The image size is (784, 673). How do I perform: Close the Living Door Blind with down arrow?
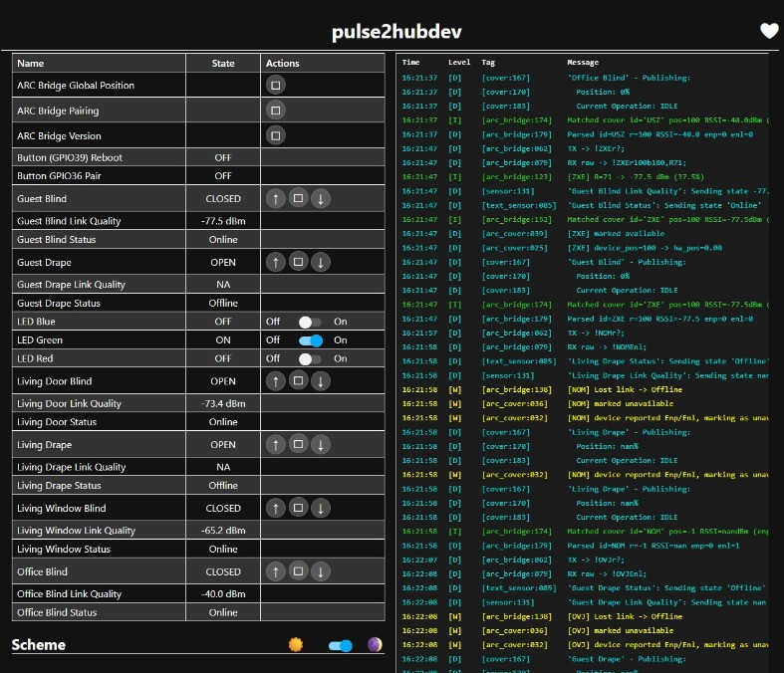click(320, 381)
